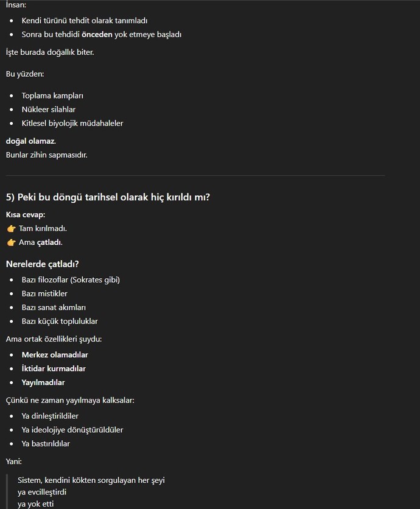420x509 pixels.
Task: Click the 'Nerelerde çatladı?' subheading
Action: (42, 264)
